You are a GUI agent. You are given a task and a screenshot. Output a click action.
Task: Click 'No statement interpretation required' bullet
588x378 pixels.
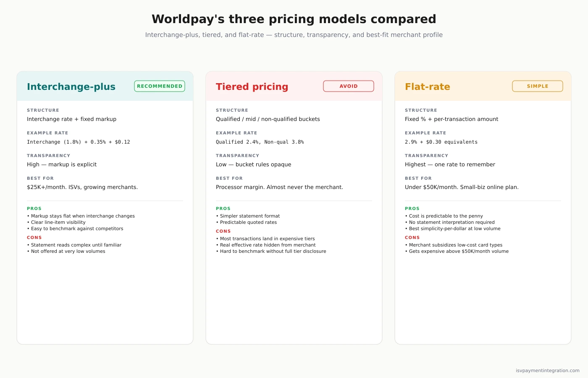click(x=450, y=222)
